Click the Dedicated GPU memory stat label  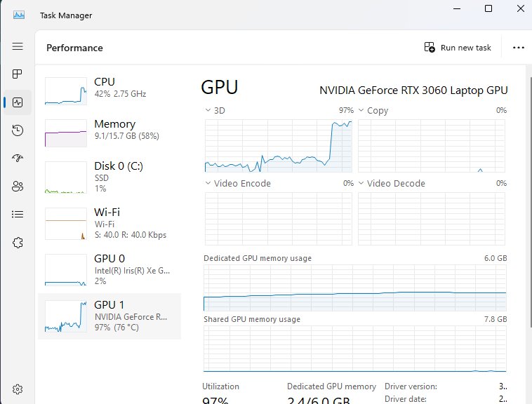coord(331,386)
